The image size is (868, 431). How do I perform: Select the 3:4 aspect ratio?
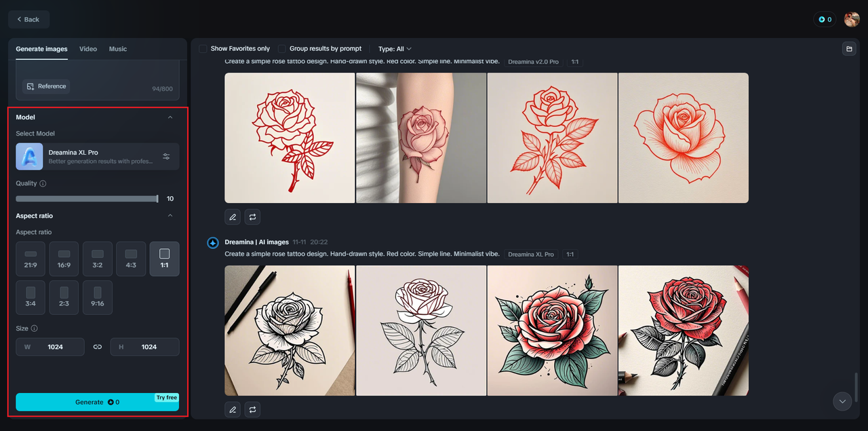(31, 298)
